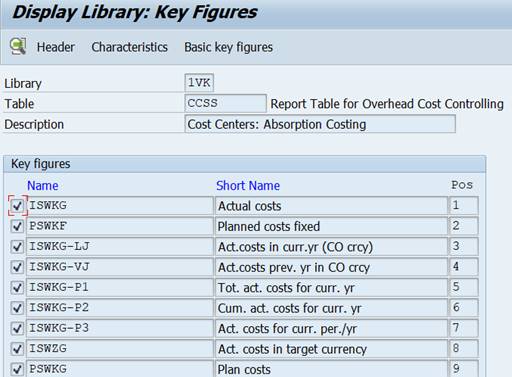Open the Header toolbar button
Image resolution: width=512 pixels, height=377 pixels.
56,47
